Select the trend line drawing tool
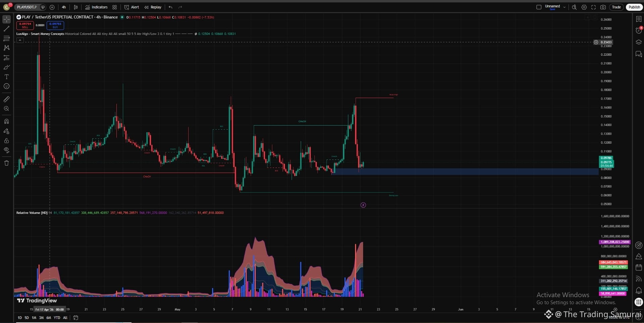Image resolution: width=644 pixels, height=323 pixels. (6, 29)
